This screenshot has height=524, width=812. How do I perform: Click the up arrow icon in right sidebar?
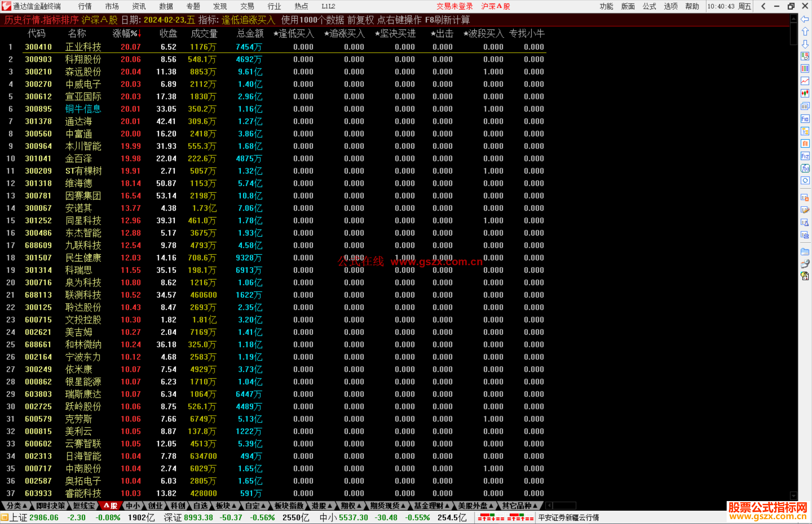pos(805,32)
